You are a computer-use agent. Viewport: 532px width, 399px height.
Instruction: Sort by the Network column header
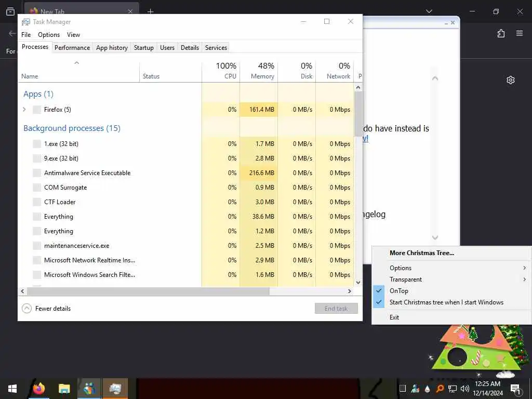point(335,71)
